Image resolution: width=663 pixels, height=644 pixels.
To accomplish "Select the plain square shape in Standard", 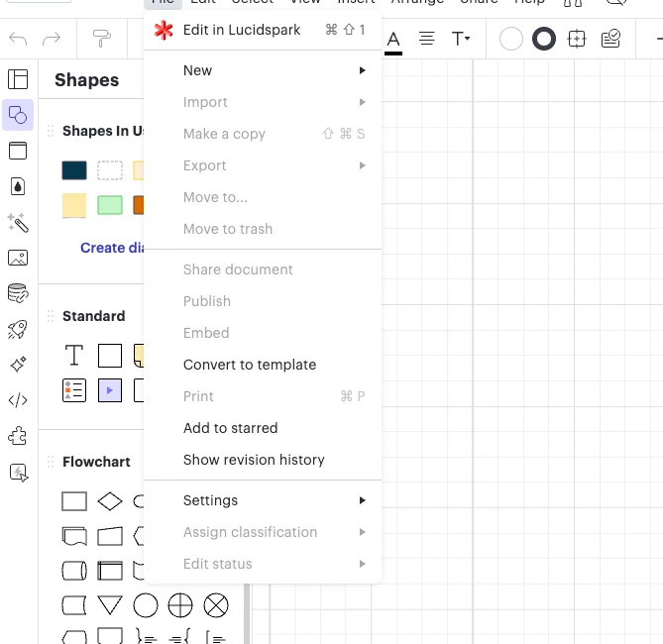I will [x=110, y=356].
